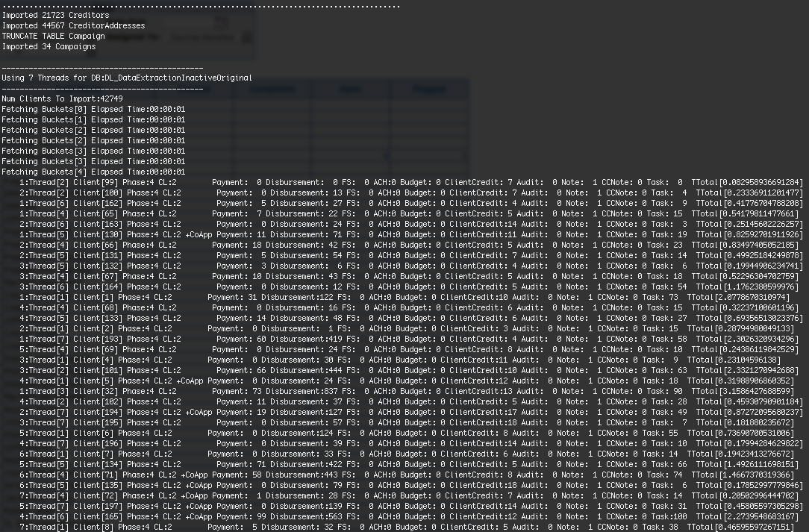Click the Thread[1] Client[4] log row

coord(400,360)
